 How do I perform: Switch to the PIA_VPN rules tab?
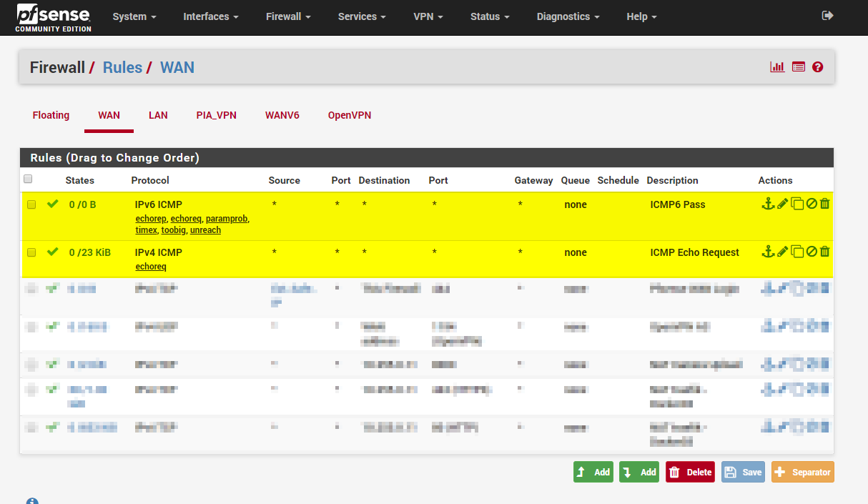point(216,115)
